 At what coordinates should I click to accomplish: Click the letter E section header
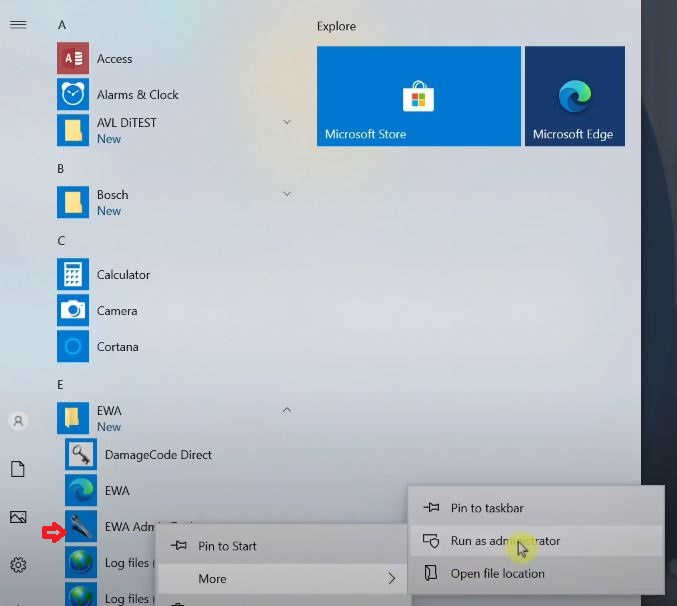pos(60,385)
